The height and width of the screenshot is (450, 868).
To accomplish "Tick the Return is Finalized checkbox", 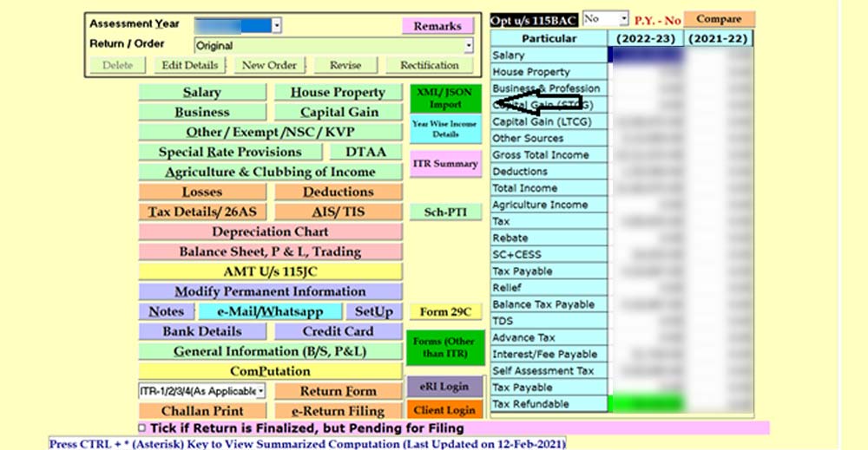I will coord(142,427).
